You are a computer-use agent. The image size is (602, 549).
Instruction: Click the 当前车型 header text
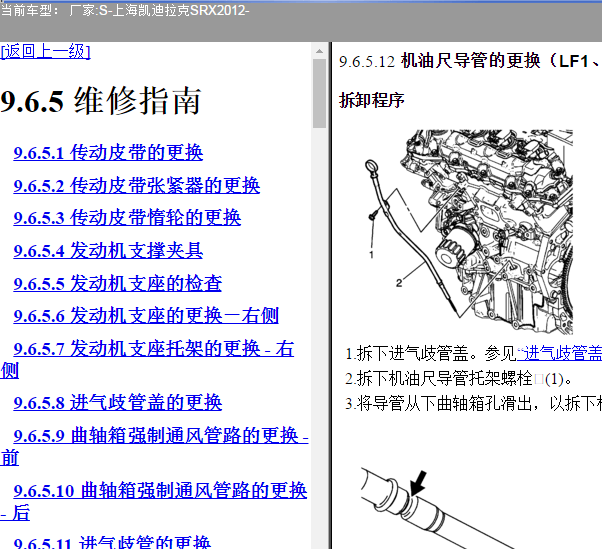pos(125,10)
